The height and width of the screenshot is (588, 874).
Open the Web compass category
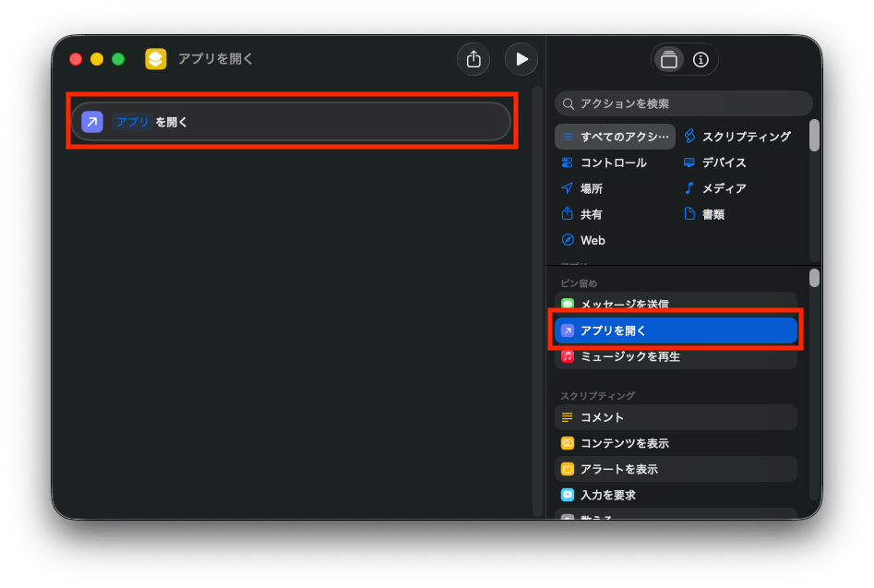(583, 240)
